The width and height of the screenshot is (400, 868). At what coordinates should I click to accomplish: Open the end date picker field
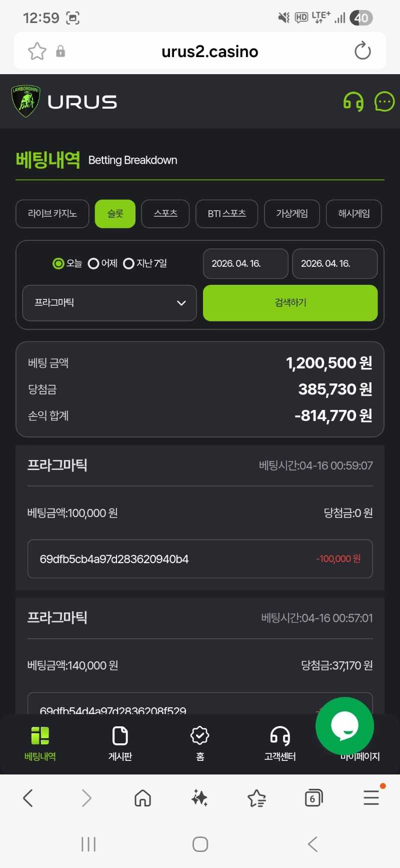tap(334, 263)
